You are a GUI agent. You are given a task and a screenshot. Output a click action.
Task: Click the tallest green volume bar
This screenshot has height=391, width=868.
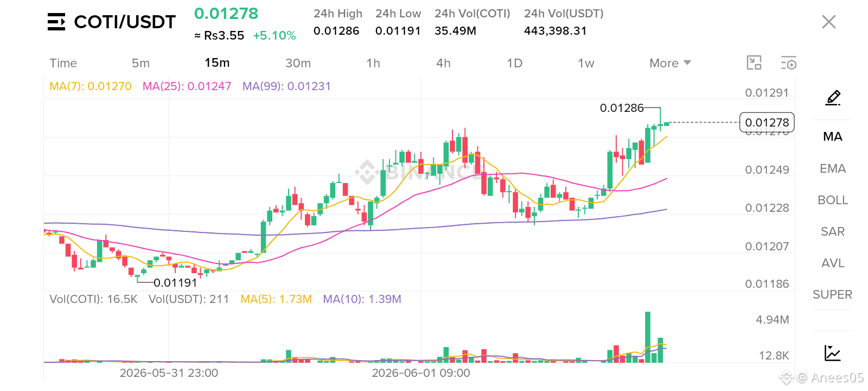pyautogui.click(x=648, y=337)
